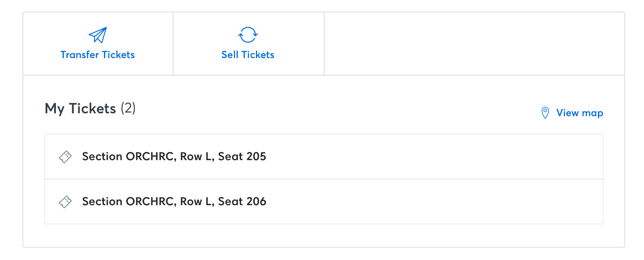
Task: Click the My Tickets (2) heading
Action: 90,109
